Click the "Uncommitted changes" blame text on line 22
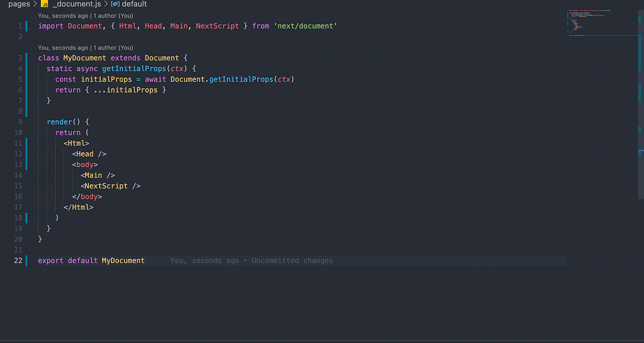644x343 pixels. point(292,261)
